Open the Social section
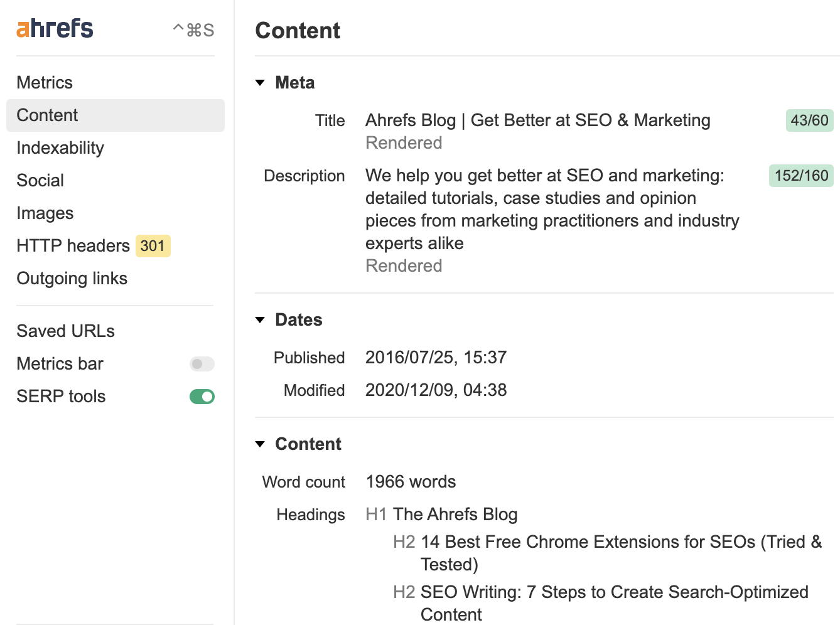The height and width of the screenshot is (625, 840). [x=40, y=181]
